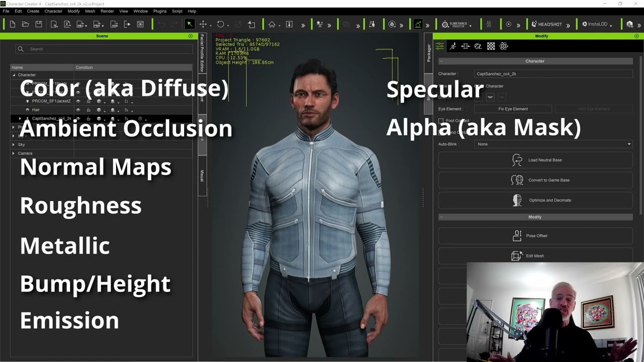Click the Load Neutral Base button
644x362 pixels.
coord(535,160)
